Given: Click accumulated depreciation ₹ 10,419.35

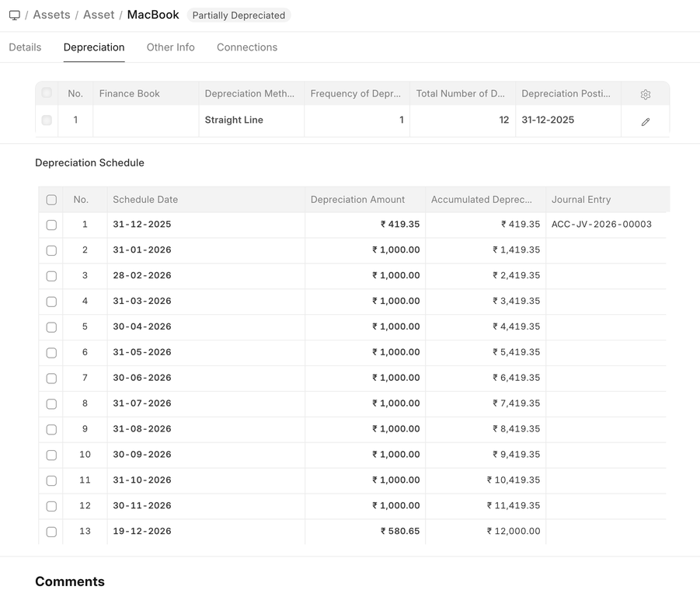Looking at the screenshot, I should [x=486, y=480].
